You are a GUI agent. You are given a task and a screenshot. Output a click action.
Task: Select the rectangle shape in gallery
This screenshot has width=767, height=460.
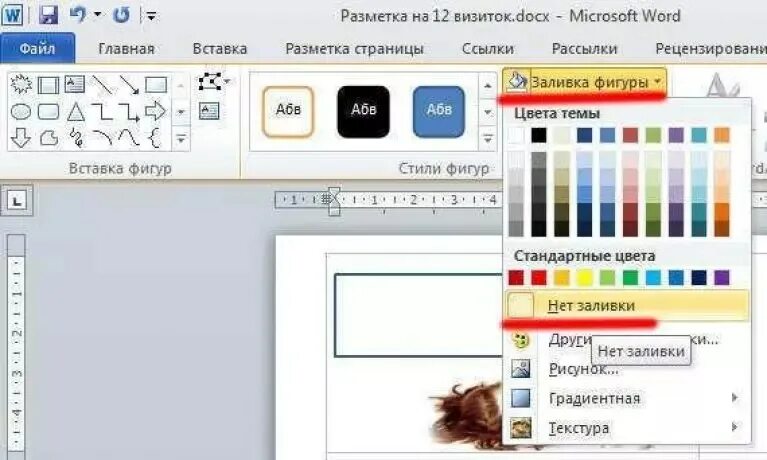[156, 85]
